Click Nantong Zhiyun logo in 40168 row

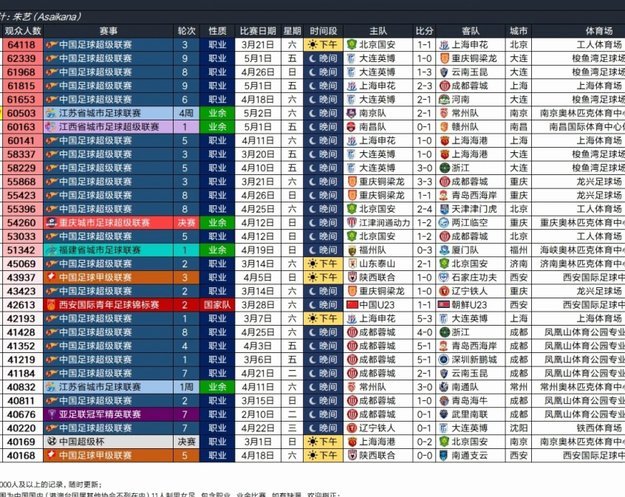444,455
